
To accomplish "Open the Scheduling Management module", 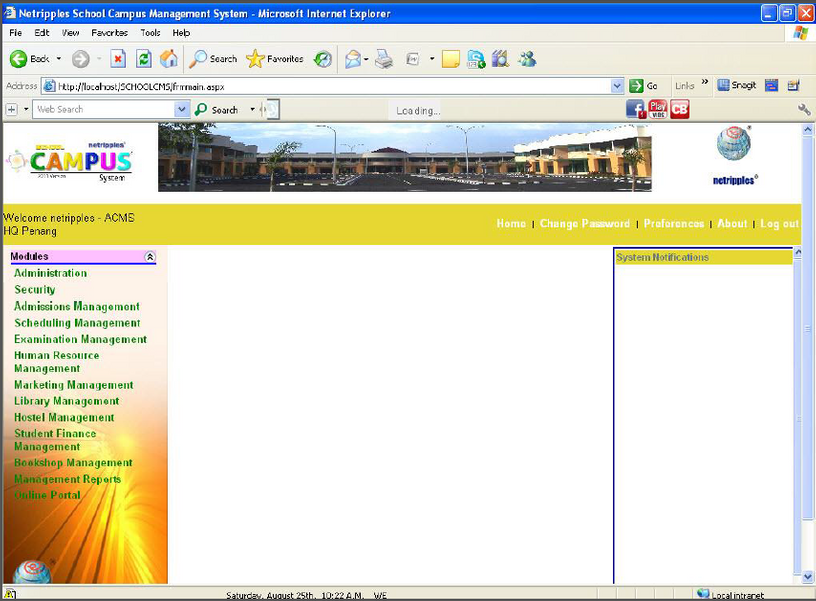I will coord(77,323).
